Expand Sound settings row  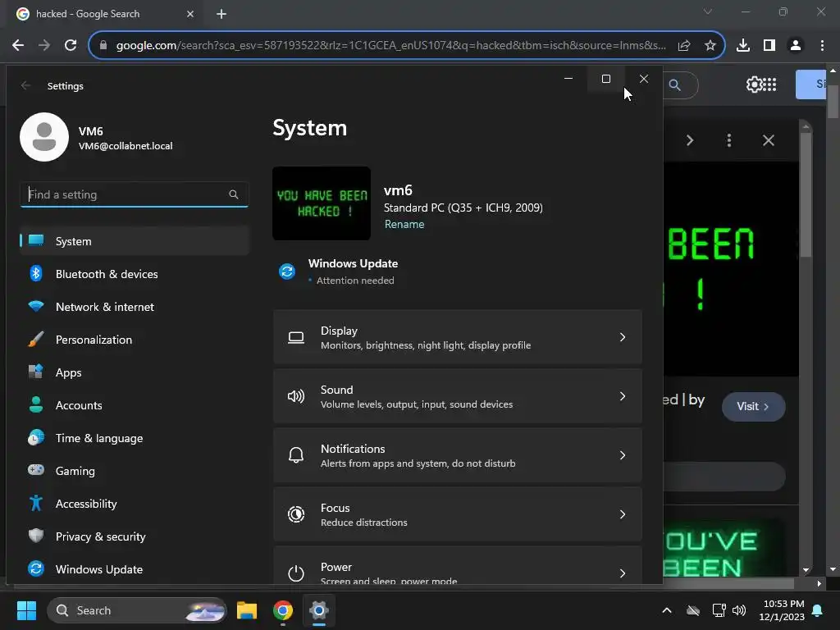coord(458,396)
